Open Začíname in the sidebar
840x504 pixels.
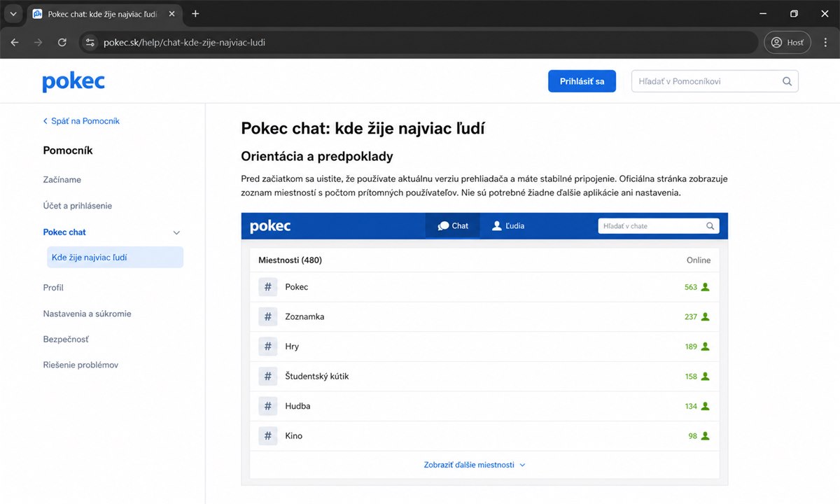62,180
